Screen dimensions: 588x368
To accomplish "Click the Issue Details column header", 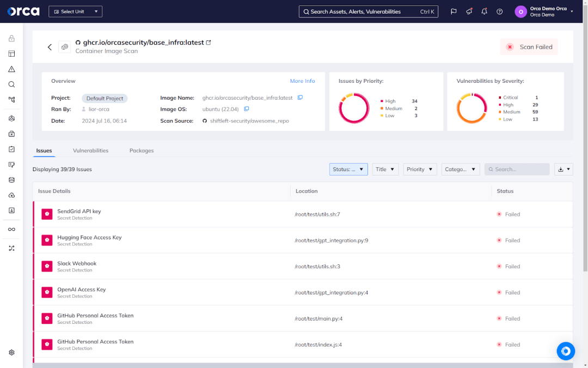I will pos(54,191).
